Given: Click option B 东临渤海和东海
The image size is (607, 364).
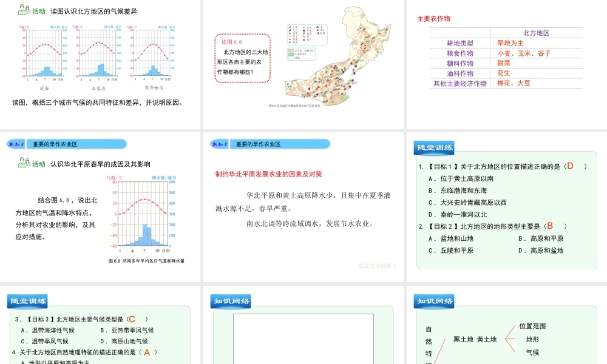Looking at the screenshot, I should click(458, 190).
